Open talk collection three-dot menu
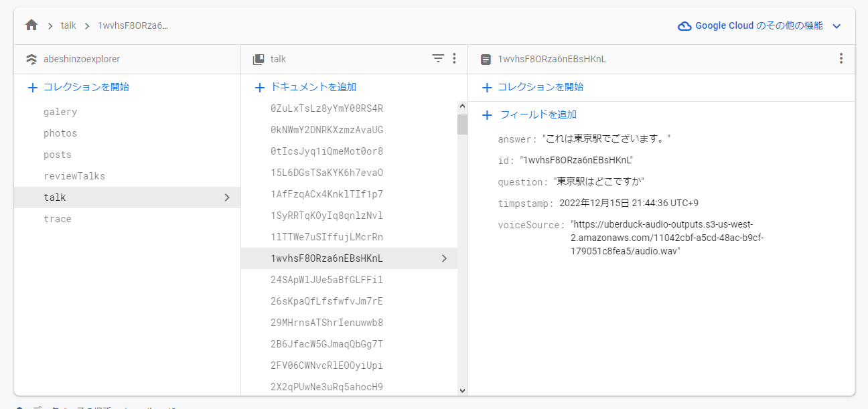The width and height of the screenshot is (868, 409). (x=454, y=59)
